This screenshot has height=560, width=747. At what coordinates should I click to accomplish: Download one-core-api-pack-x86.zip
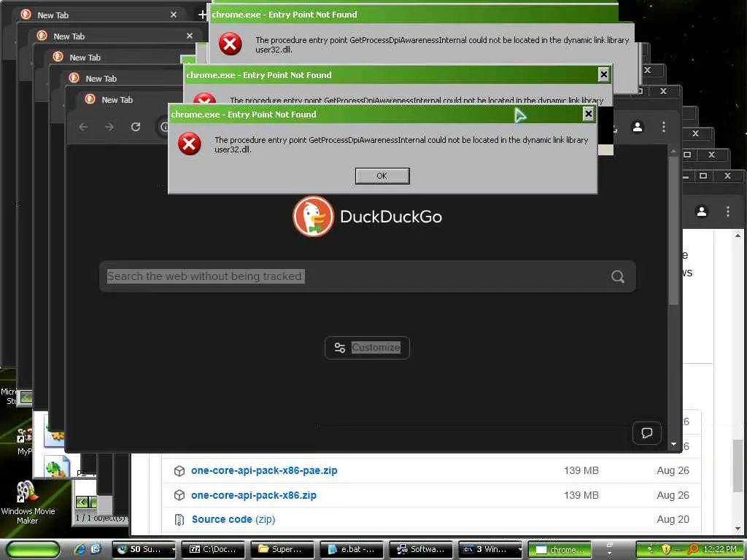coord(253,495)
